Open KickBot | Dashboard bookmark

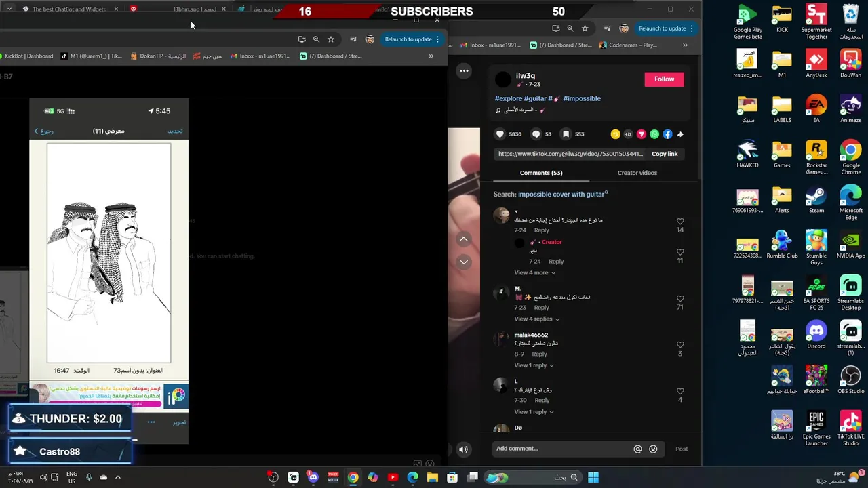(27, 56)
